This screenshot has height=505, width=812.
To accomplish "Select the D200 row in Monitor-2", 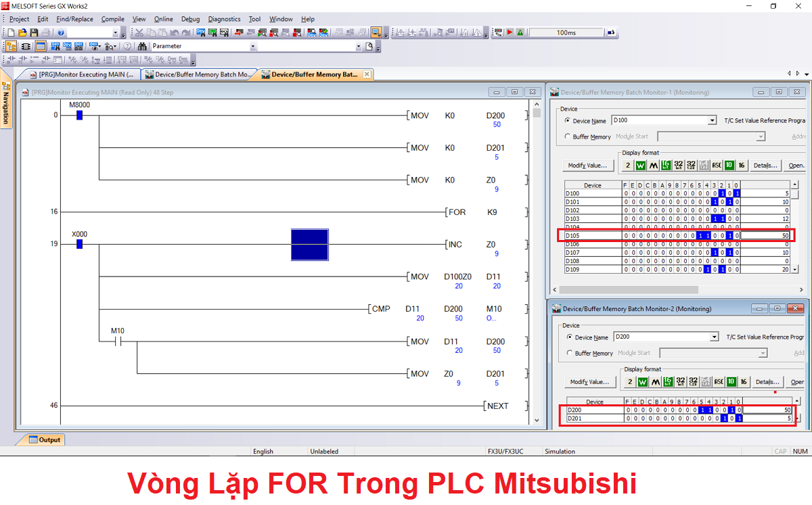I will click(679, 410).
